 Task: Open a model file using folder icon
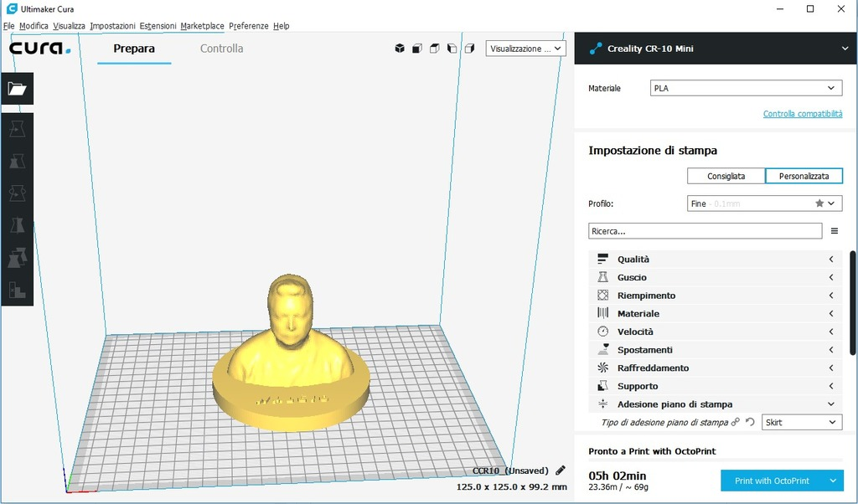coord(18,88)
